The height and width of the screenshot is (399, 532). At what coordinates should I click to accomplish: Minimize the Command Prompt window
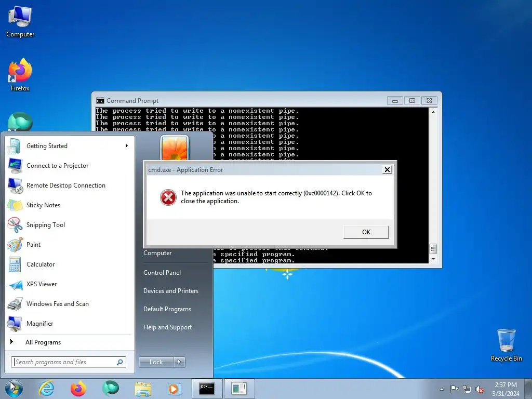(395, 101)
